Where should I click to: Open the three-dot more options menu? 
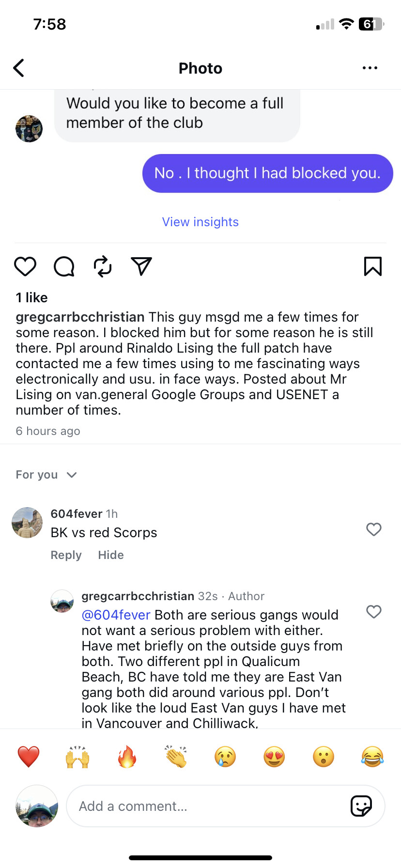pos(370,68)
